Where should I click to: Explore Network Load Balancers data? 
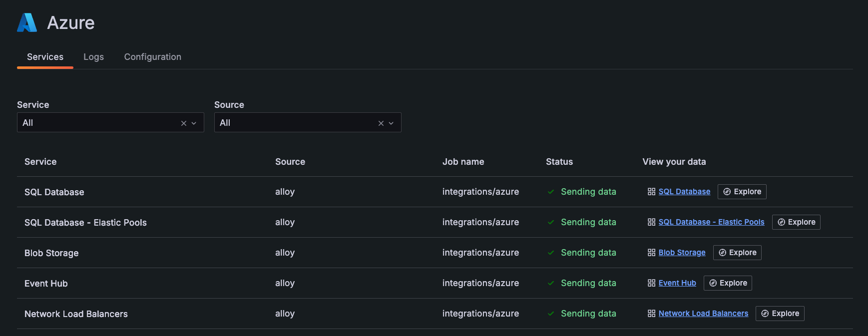(780, 314)
